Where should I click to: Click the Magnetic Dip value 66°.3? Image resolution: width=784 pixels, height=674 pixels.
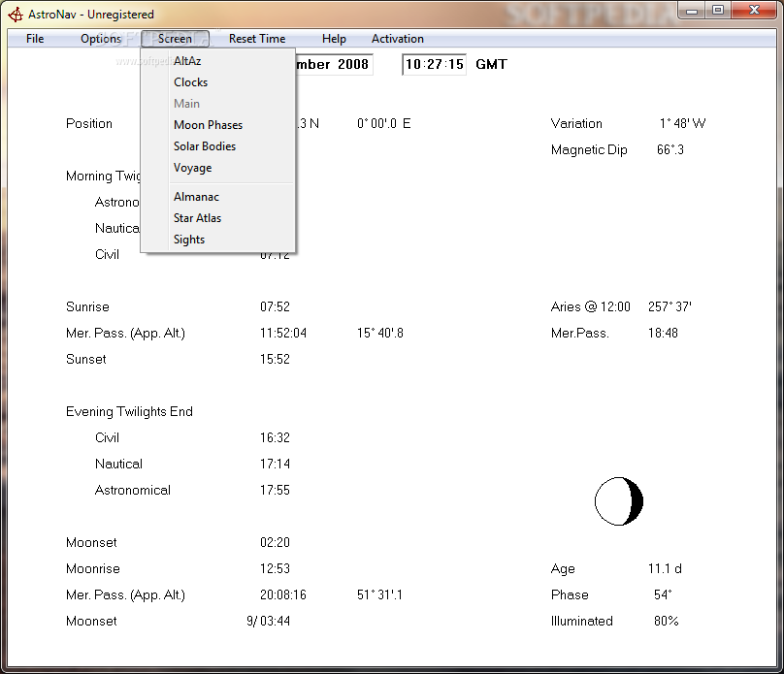pyautogui.click(x=670, y=150)
